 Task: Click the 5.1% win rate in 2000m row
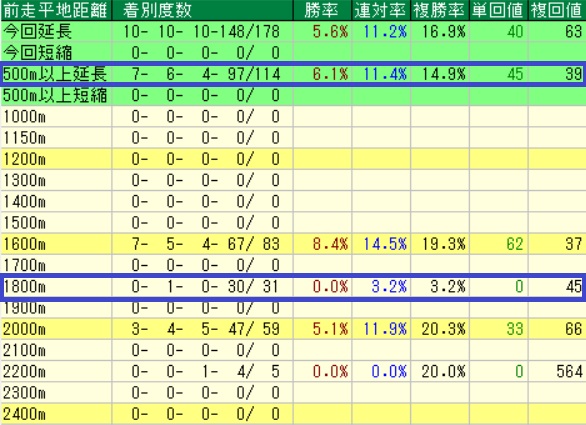point(330,329)
